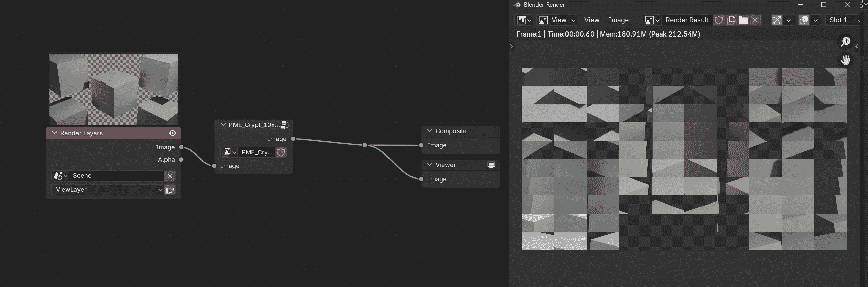Open overlay options dropdown arrow

click(816, 20)
